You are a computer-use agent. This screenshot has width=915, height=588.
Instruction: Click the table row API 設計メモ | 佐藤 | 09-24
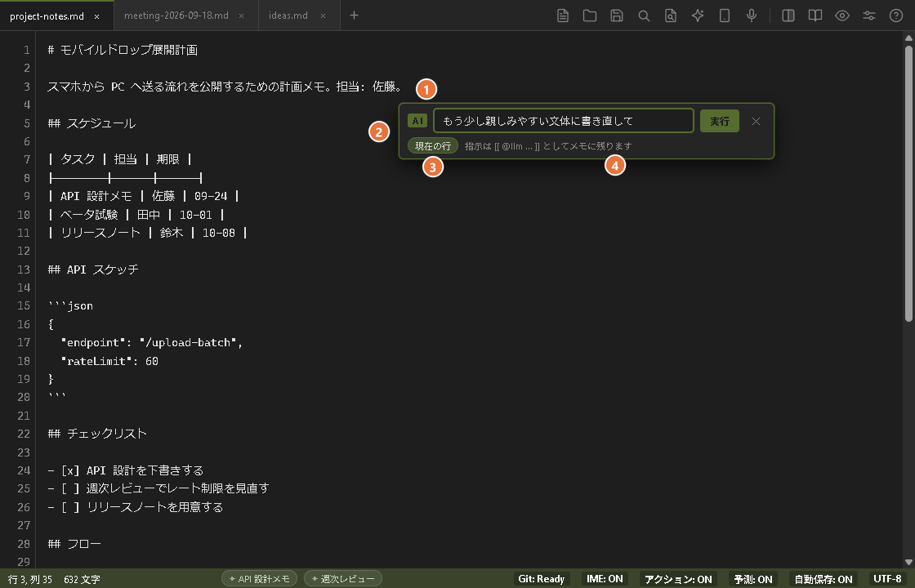pyautogui.click(x=144, y=196)
